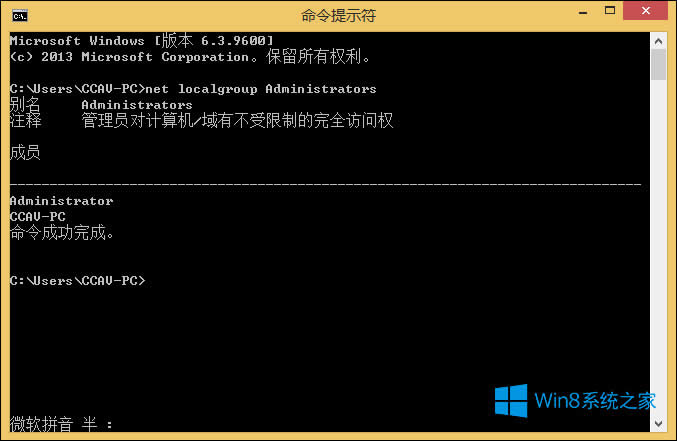Click the 注释 description line

tap(200, 120)
